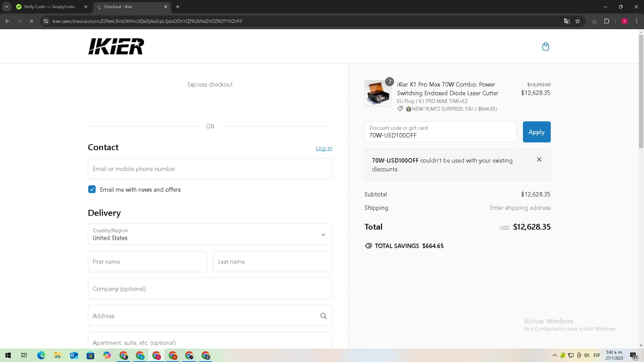The height and width of the screenshot is (362, 644).
Task: Click the Address input field
Action: click(210, 316)
